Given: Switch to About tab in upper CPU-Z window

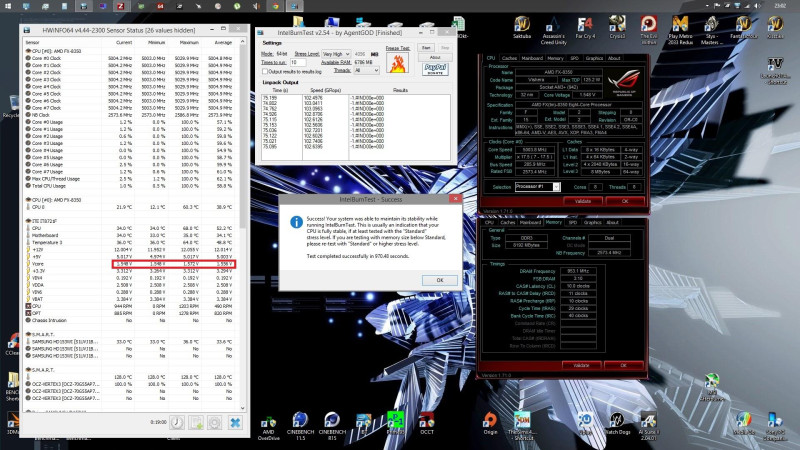Looking at the screenshot, I should 614,58.
